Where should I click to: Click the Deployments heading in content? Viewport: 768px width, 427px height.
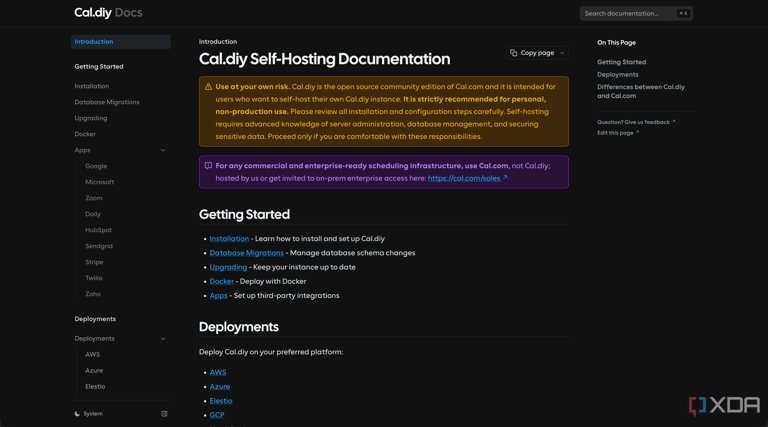point(239,327)
